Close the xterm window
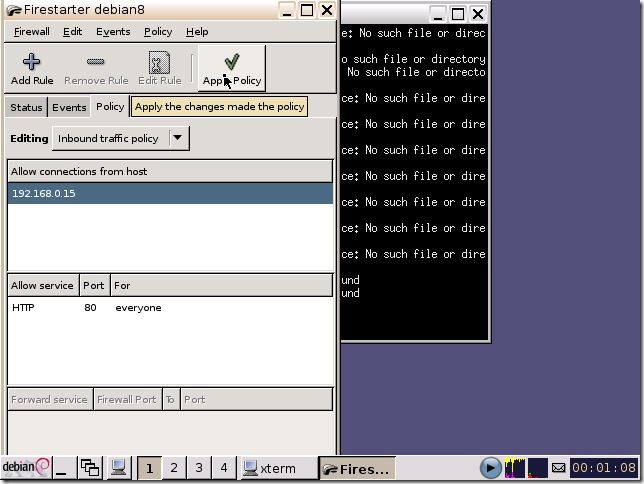Viewport: 644px width, 484px height. click(478, 14)
